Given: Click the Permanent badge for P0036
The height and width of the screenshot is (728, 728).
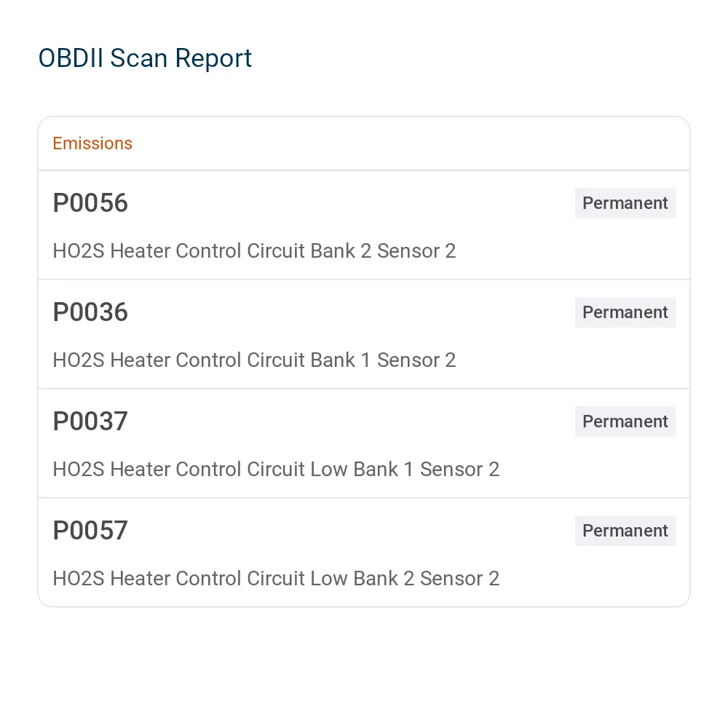Looking at the screenshot, I should pos(625,312).
